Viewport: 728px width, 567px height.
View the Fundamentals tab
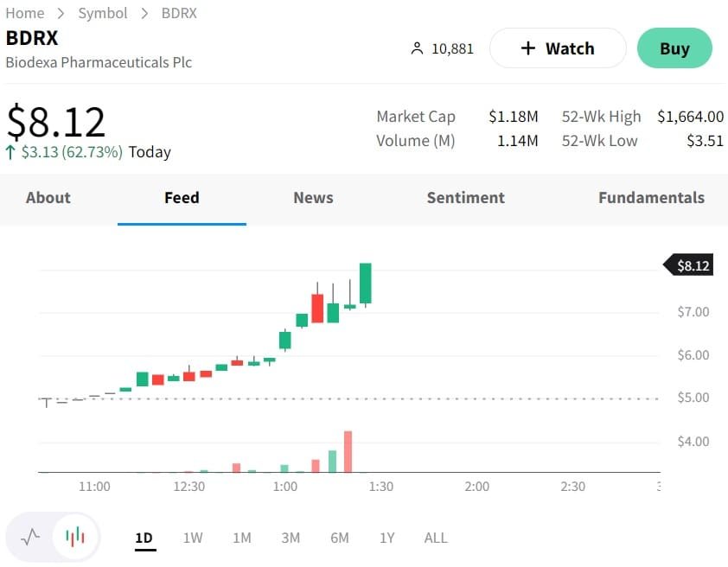[651, 198]
